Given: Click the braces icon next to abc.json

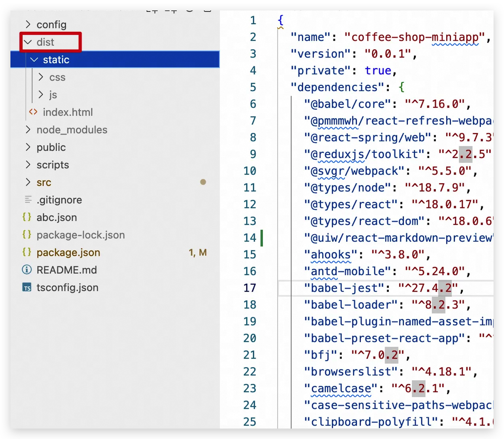Looking at the screenshot, I should coord(27,217).
